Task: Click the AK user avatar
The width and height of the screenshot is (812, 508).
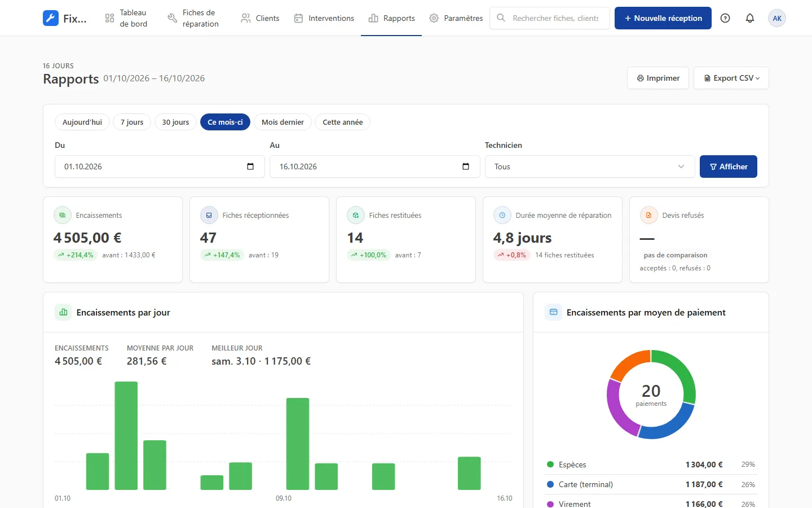Action: click(777, 18)
